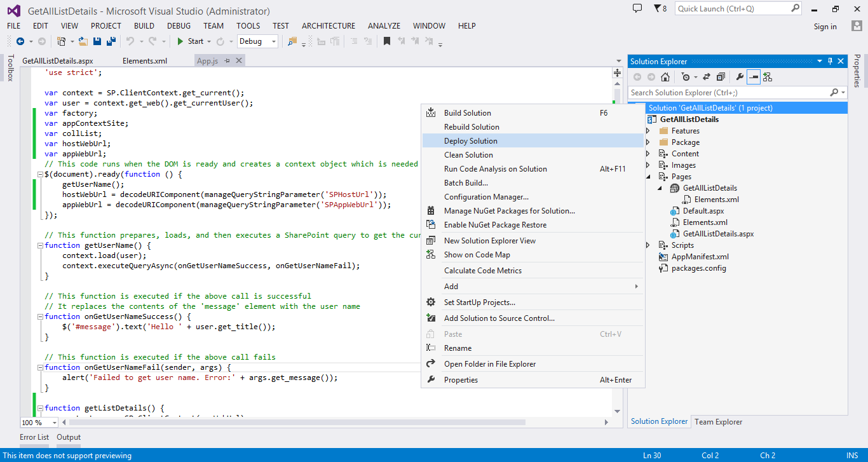This screenshot has width=868, height=462.
Task: Select Deploy Solution from the context menu
Action: (534, 141)
